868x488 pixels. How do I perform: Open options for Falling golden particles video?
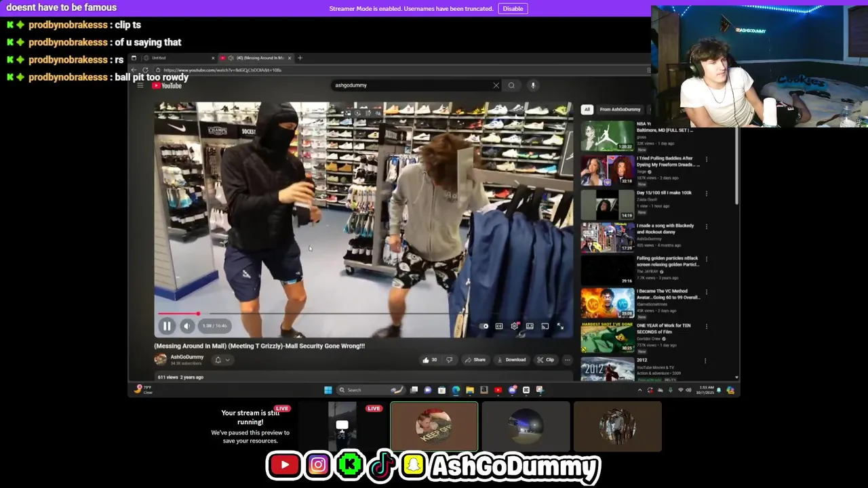(x=706, y=259)
